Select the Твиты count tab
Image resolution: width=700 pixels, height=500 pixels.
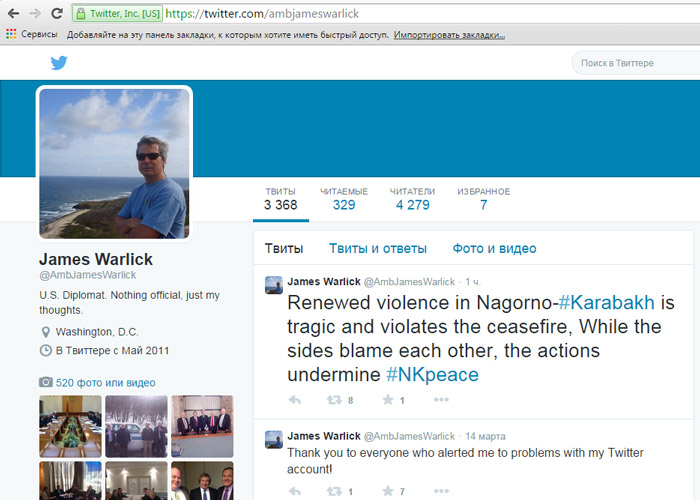(281, 200)
